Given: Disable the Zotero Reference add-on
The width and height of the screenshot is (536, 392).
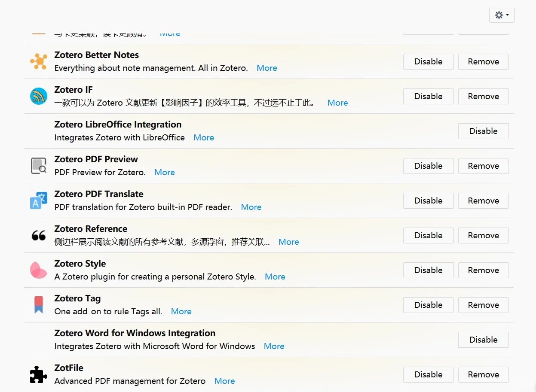Looking at the screenshot, I should pos(429,235).
